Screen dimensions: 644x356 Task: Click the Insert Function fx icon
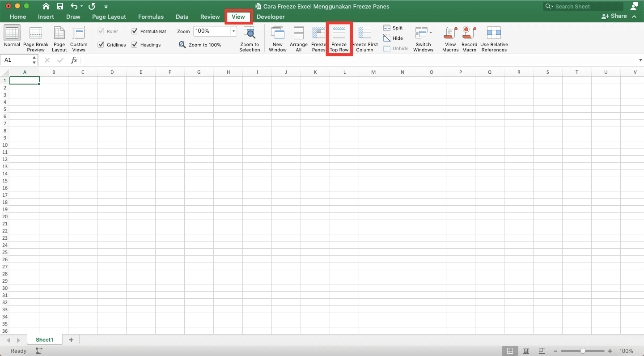[74, 60]
